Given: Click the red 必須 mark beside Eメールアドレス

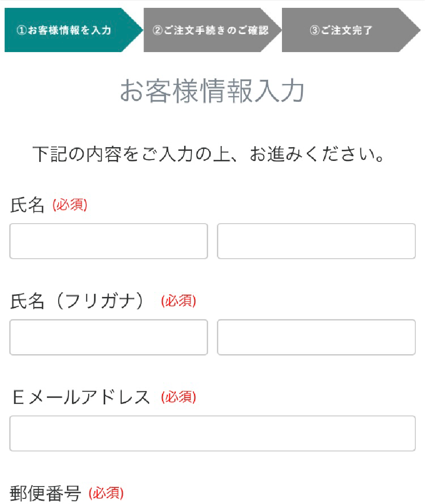Looking at the screenshot, I should (x=179, y=397).
